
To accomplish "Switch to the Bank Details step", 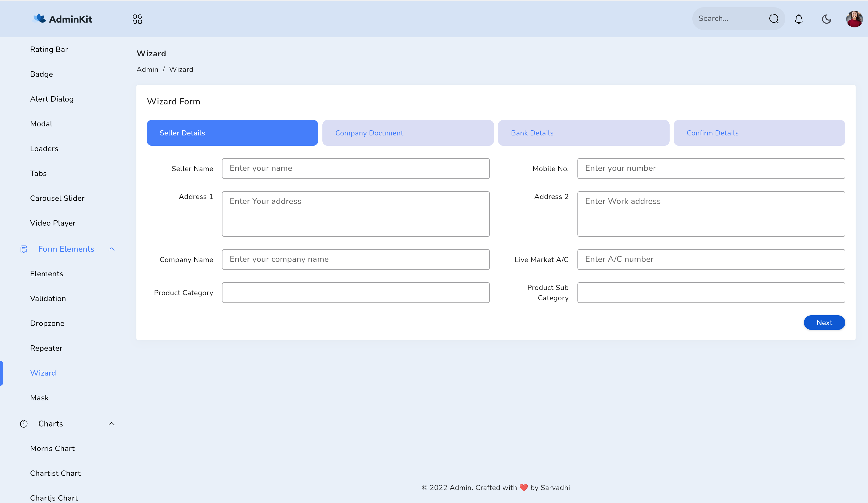I will (583, 133).
